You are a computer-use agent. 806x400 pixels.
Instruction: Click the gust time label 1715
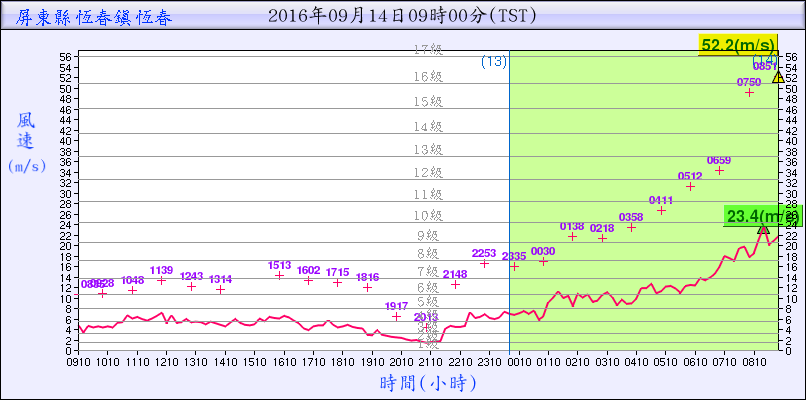(337, 272)
